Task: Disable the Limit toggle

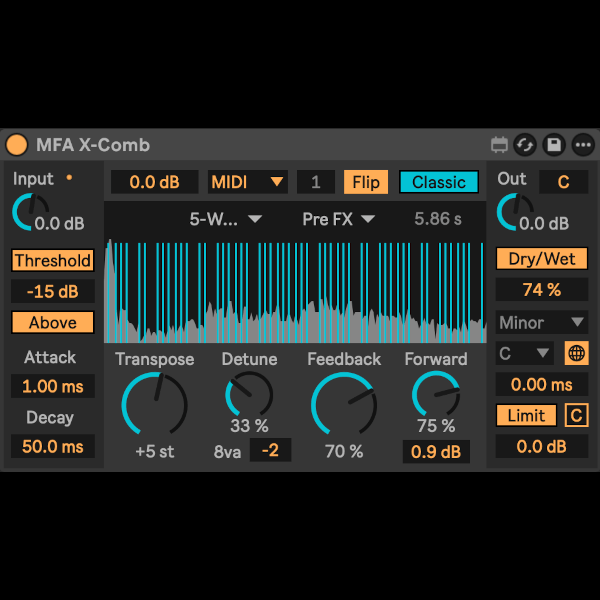Action: point(526,415)
